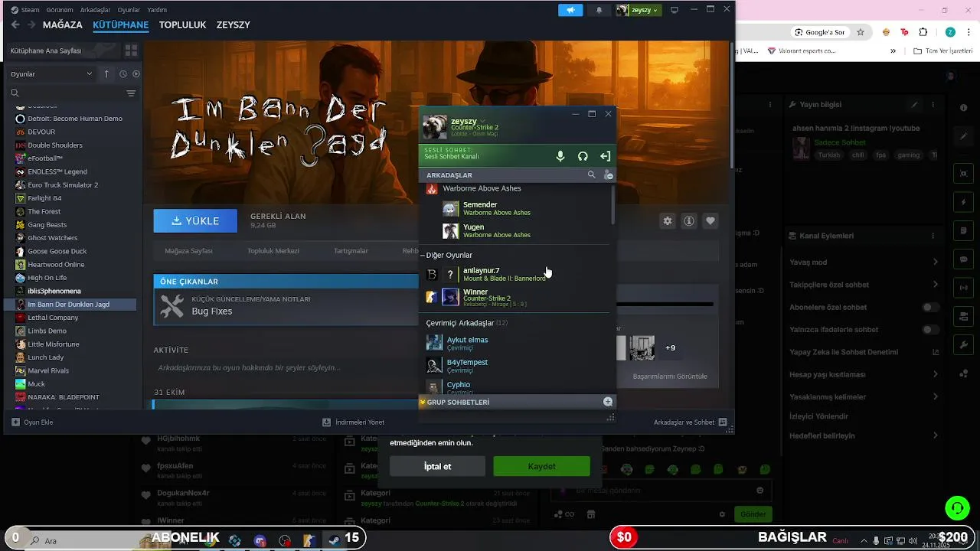980x551 pixels.
Task: Open Arkadaşlar menu in menu bar
Action: tap(96, 10)
